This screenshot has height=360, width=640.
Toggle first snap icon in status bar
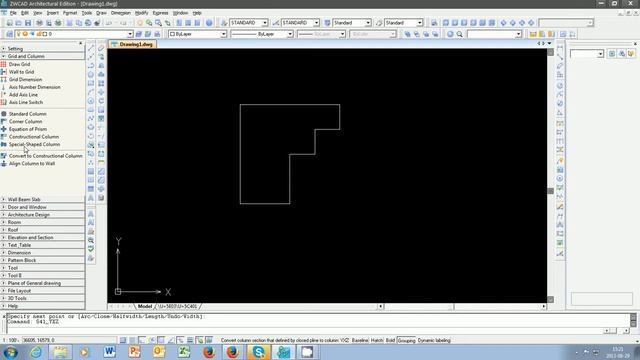coord(123,340)
